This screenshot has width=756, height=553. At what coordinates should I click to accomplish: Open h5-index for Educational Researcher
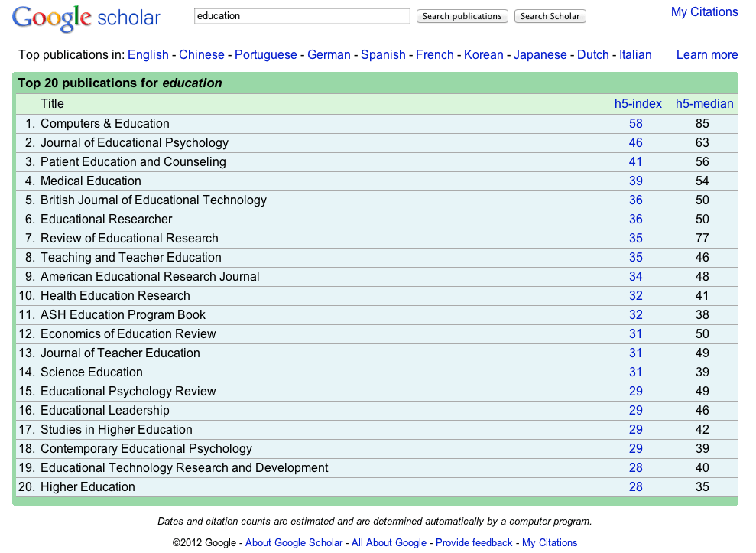click(635, 219)
